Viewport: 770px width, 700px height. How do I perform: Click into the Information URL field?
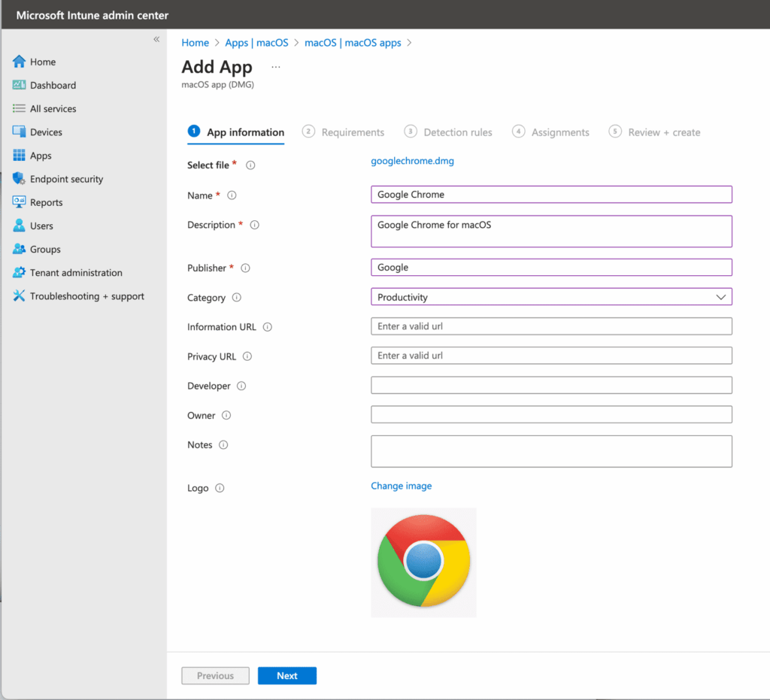[x=551, y=326]
